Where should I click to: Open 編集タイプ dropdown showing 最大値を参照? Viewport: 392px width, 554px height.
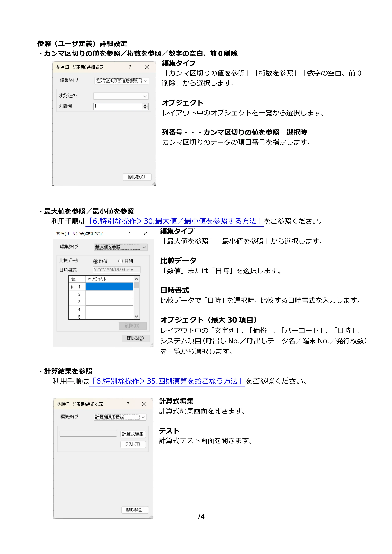click(x=121, y=247)
